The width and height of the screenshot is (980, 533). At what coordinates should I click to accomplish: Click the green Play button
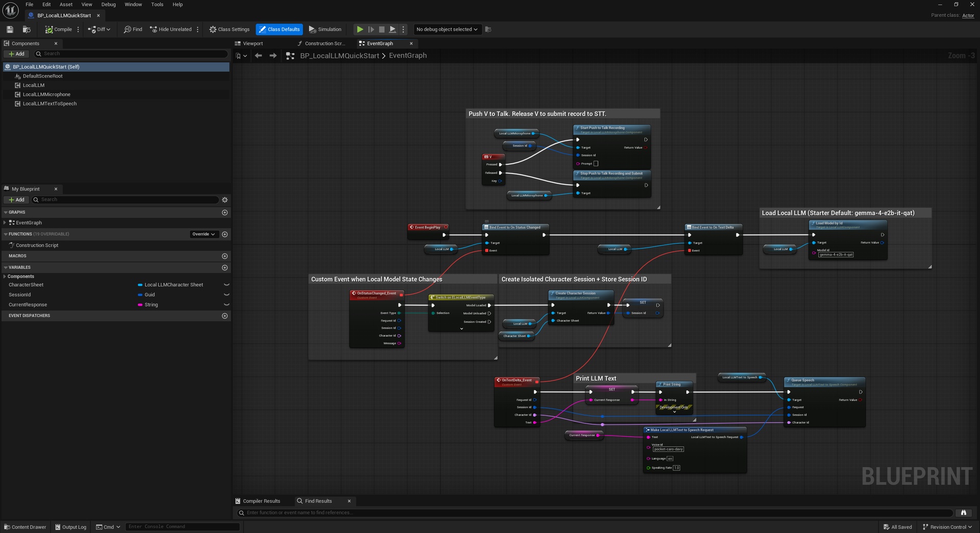pyautogui.click(x=360, y=29)
